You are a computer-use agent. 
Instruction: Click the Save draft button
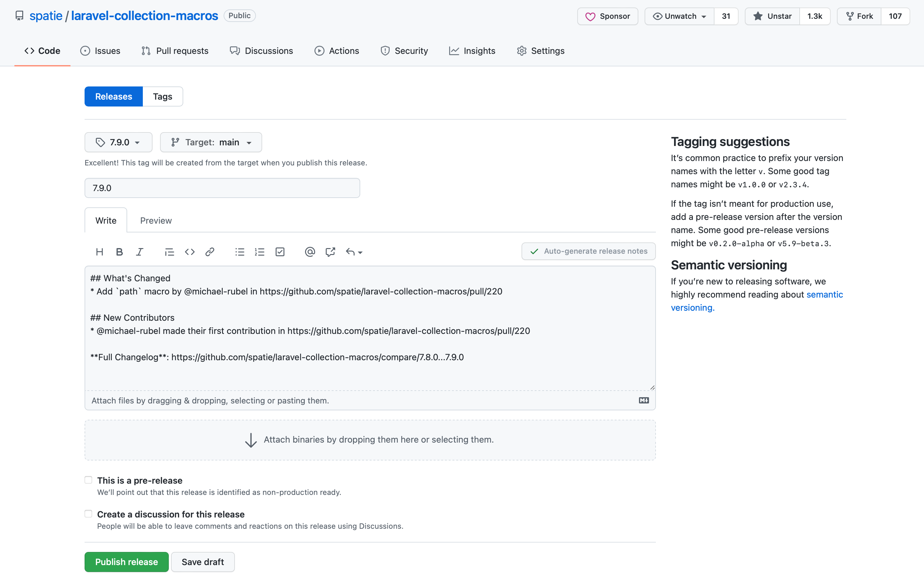pos(203,562)
